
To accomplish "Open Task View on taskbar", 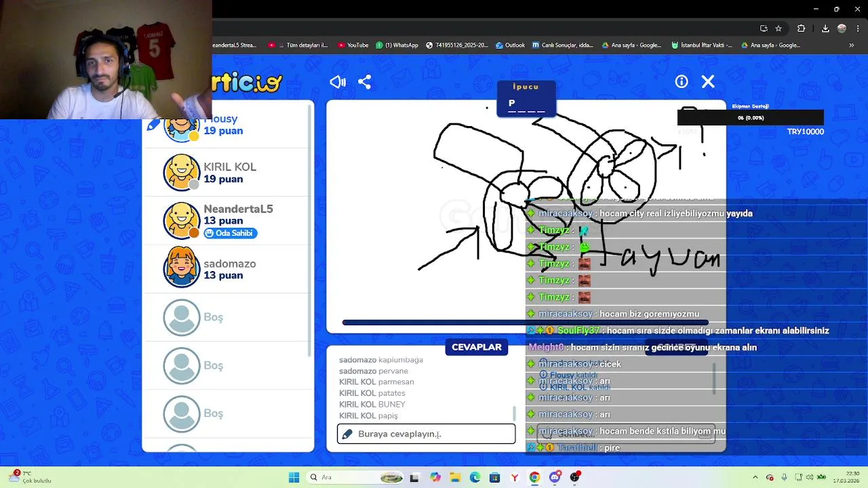I will [414, 477].
